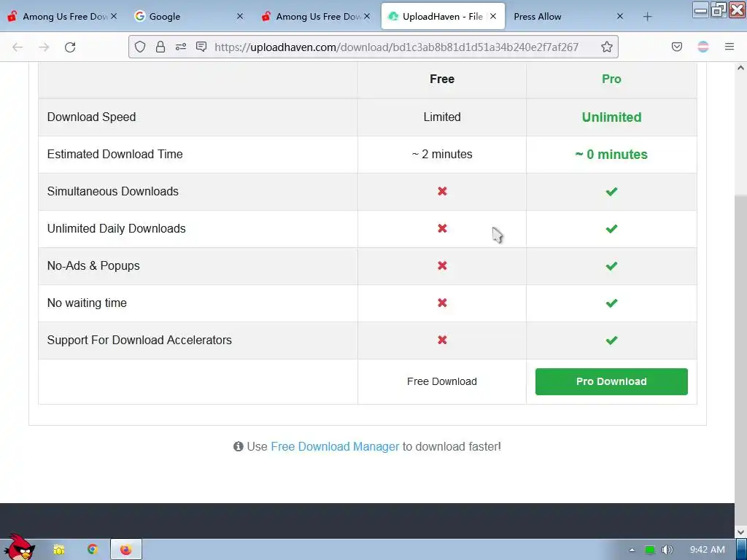
Task: Click the Limited speed cell
Action: (442, 117)
